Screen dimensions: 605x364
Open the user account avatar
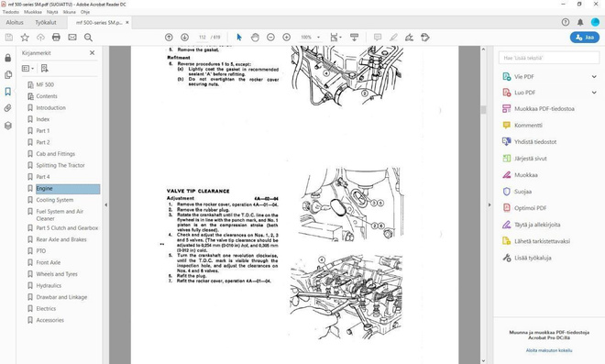(x=595, y=22)
